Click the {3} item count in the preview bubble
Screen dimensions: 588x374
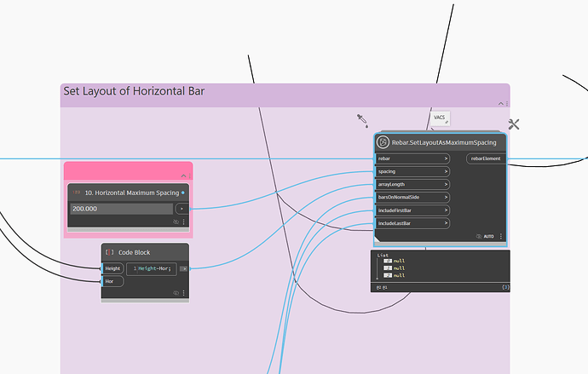pyautogui.click(x=505, y=287)
